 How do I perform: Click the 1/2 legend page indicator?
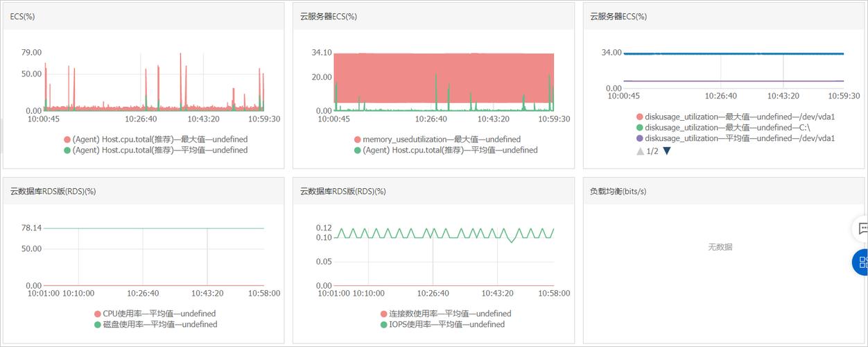652,151
